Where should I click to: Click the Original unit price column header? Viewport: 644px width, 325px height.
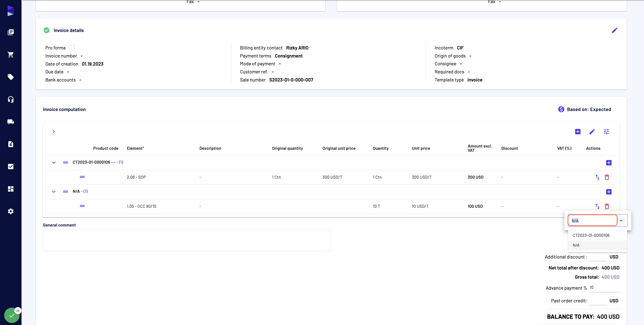[x=339, y=148]
